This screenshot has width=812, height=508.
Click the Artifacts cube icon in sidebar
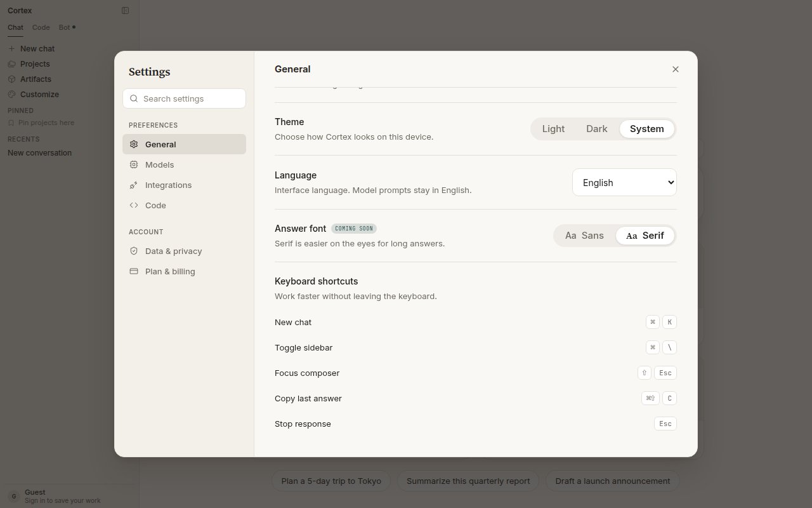coord(11,79)
